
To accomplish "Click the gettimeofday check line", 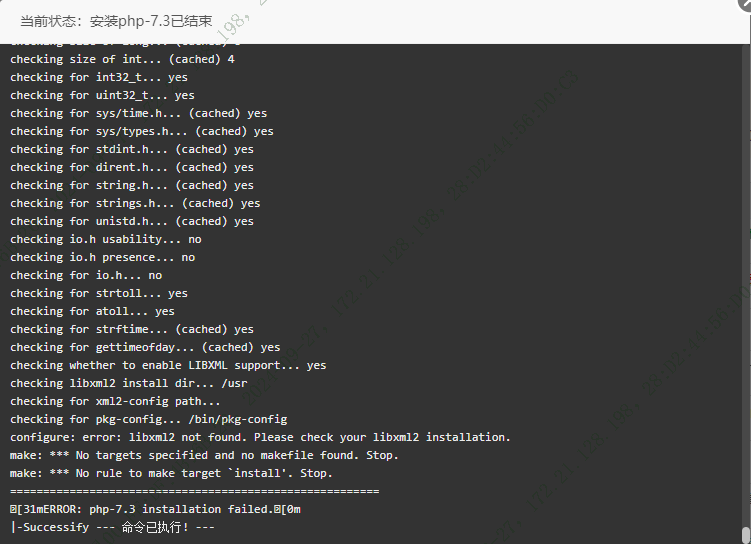I will coord(145,347).
